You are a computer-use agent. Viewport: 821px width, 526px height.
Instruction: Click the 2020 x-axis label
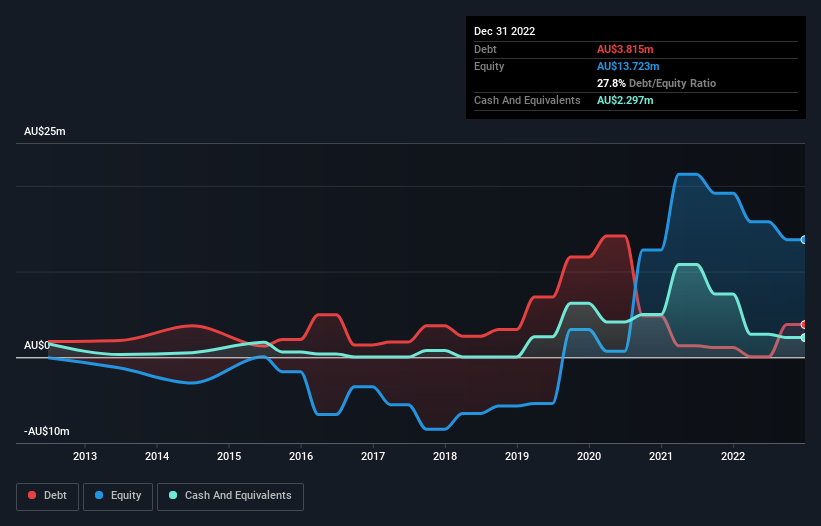(x=589, y=456)
